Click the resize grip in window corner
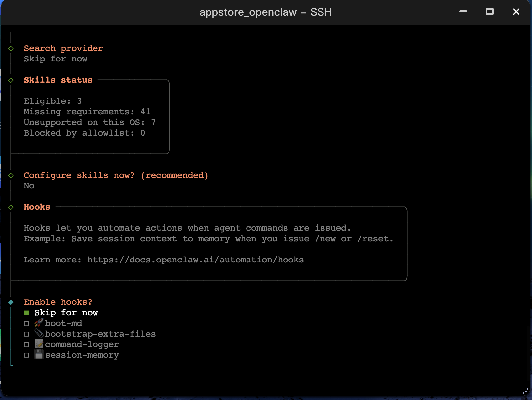 [x=525, y=391]
